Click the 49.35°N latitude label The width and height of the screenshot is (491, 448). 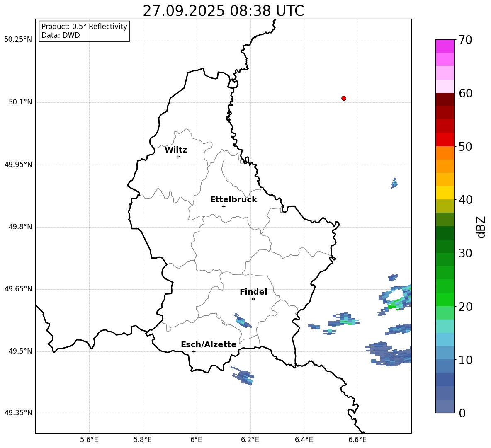tap(18, 413)
